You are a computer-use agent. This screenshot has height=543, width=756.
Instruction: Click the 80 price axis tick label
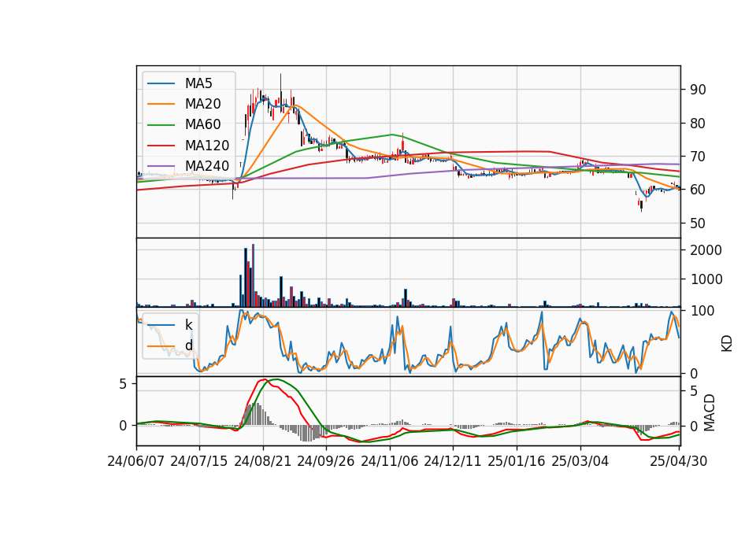(x=699, y=124)
